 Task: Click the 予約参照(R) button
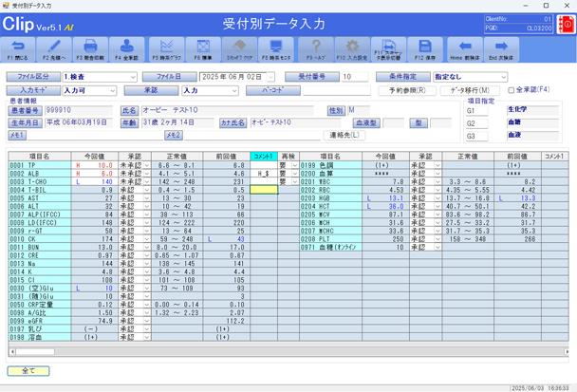pyautogui.click(x=407, y=91)
